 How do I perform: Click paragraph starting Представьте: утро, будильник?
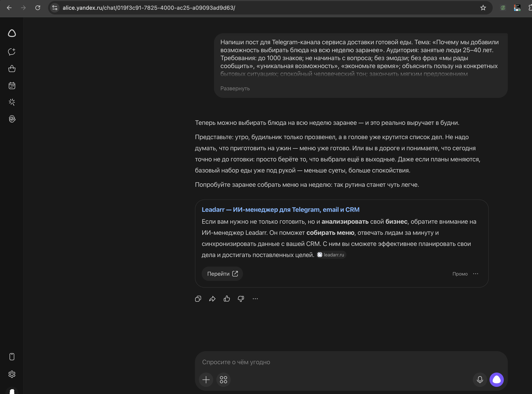(338, 154)
